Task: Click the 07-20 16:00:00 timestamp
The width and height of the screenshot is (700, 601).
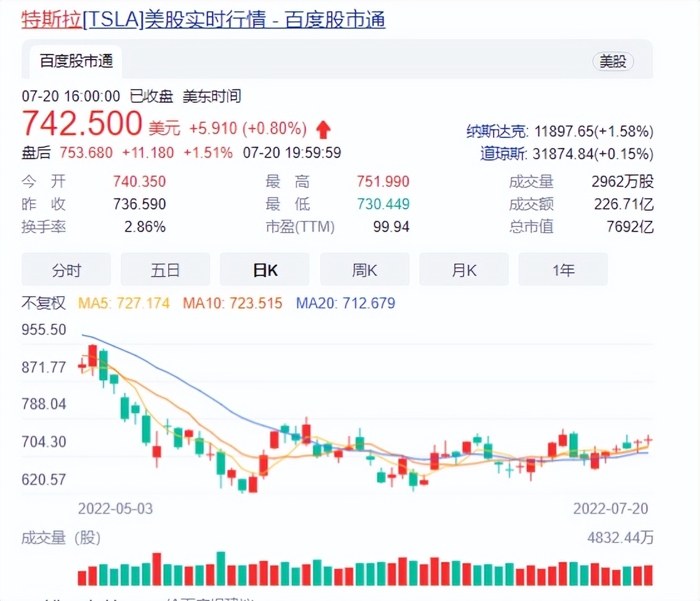Action: click(x=70, y=96)
